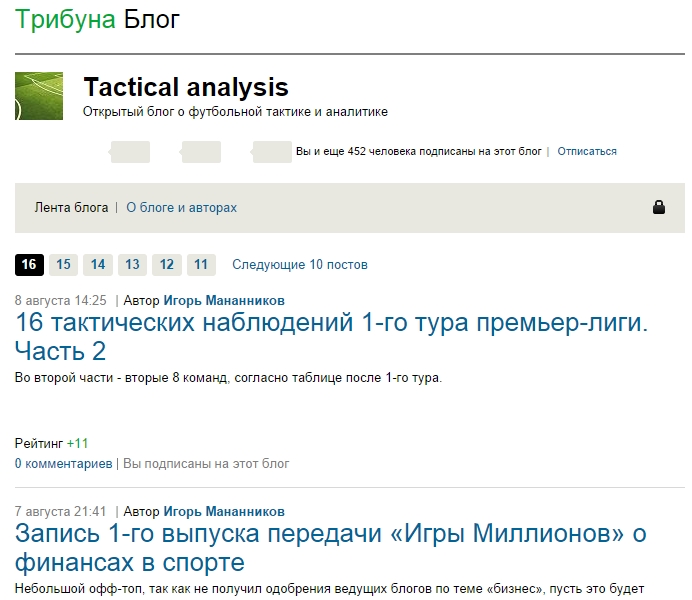The width and height of the screenshot is (692, 600).
Task: Click the first share counter bubble
Action: (129, 152)
